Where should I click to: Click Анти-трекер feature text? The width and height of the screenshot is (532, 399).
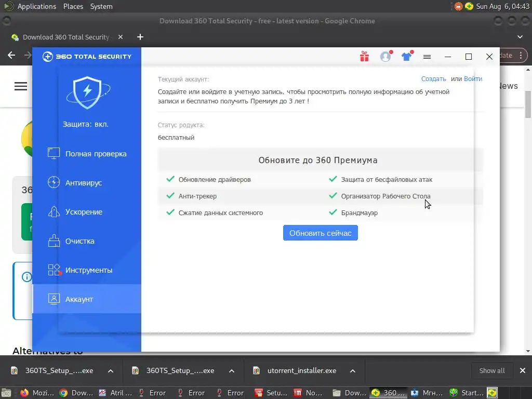197,196
